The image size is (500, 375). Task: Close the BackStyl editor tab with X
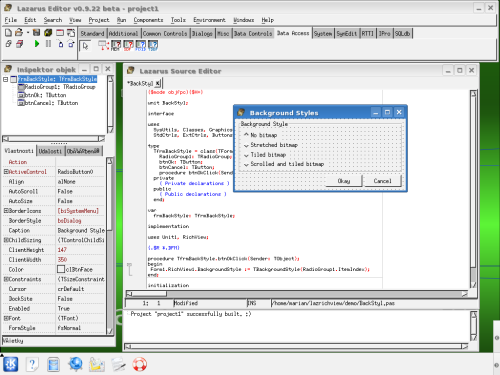pos(158,83)
